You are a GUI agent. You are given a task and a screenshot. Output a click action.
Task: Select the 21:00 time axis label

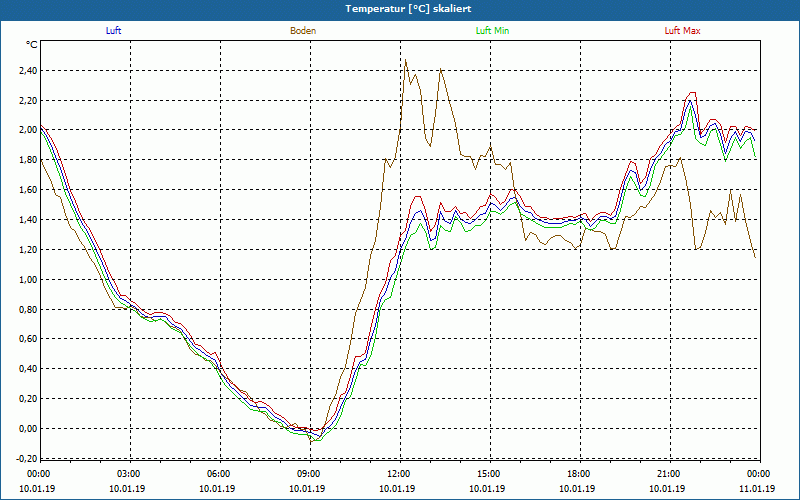pos(668,474)
